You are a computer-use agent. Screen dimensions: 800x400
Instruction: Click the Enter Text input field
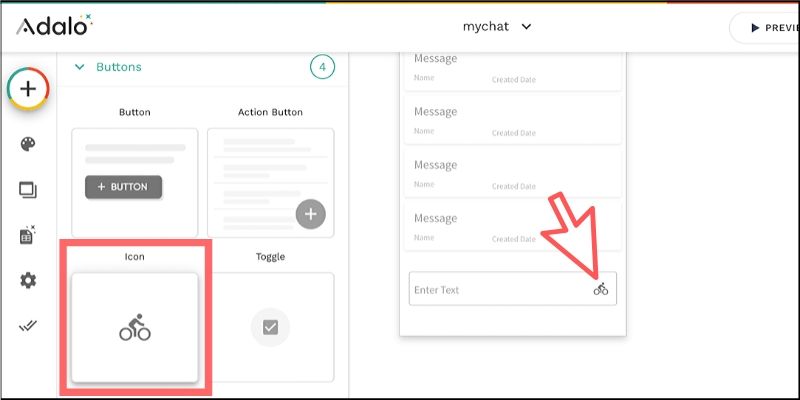[x=513, y=289]
